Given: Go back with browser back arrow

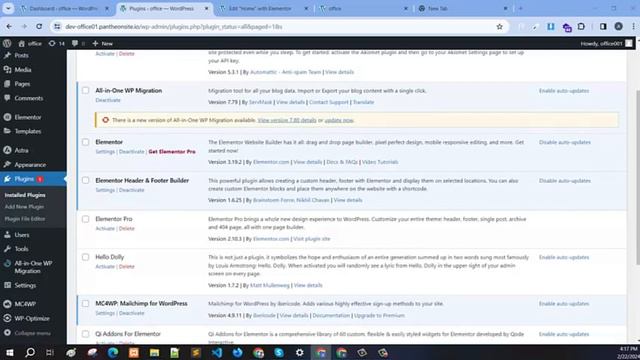Looking at the screenshot, I should click(9, 27).
